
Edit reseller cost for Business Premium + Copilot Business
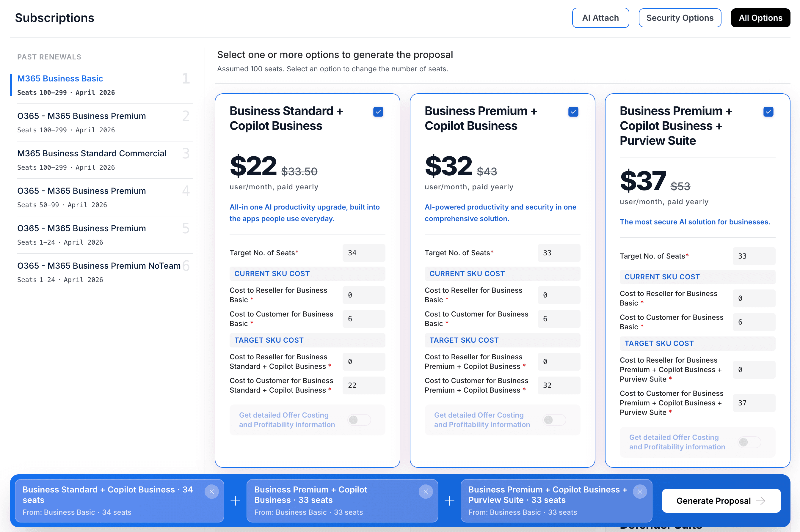(x=559, y=362)
